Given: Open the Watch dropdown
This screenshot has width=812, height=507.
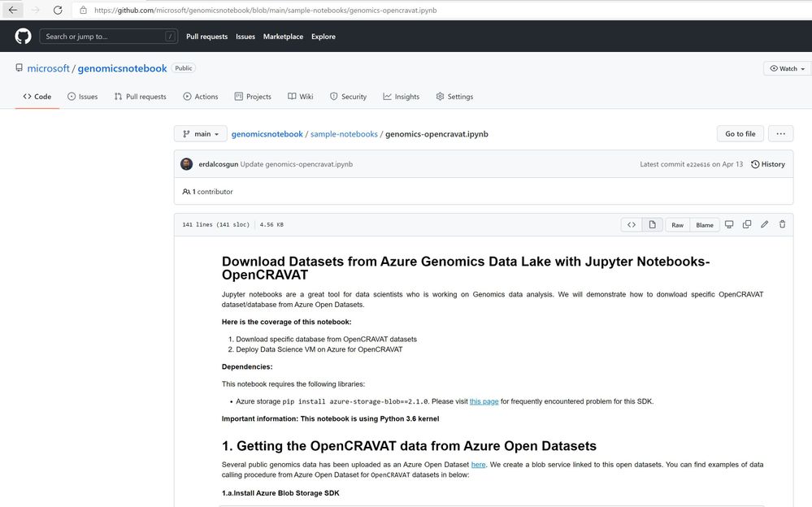Looking at the screenshot, I should (787, 68).
